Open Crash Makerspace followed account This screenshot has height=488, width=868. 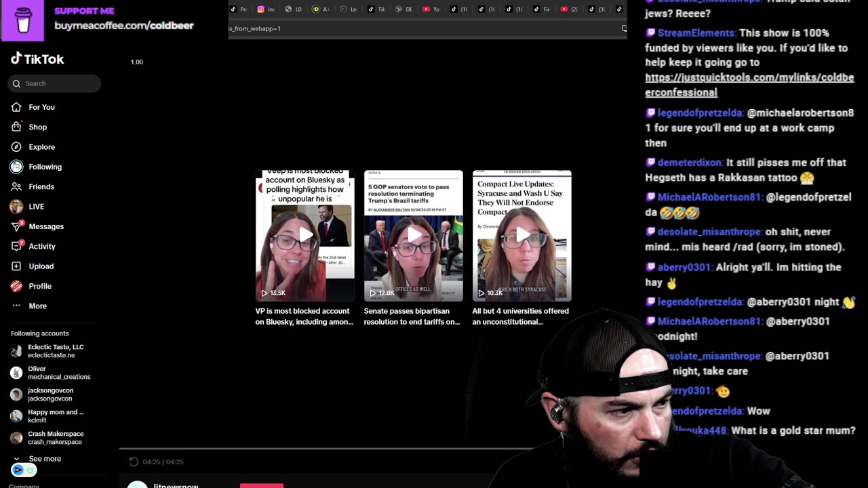click(x=51, y=438)
